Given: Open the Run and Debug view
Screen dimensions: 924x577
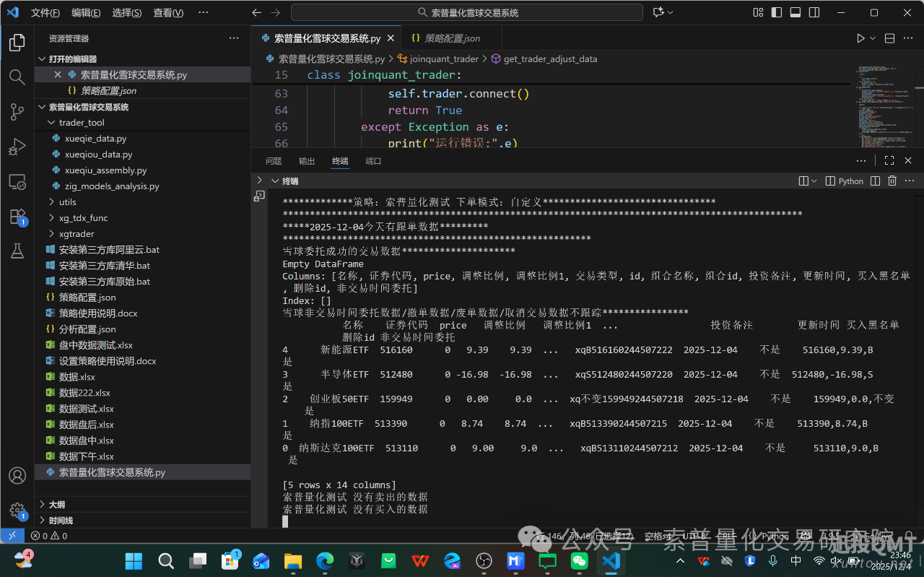Looking at the screenshot, I should click(x=17, y=147).
